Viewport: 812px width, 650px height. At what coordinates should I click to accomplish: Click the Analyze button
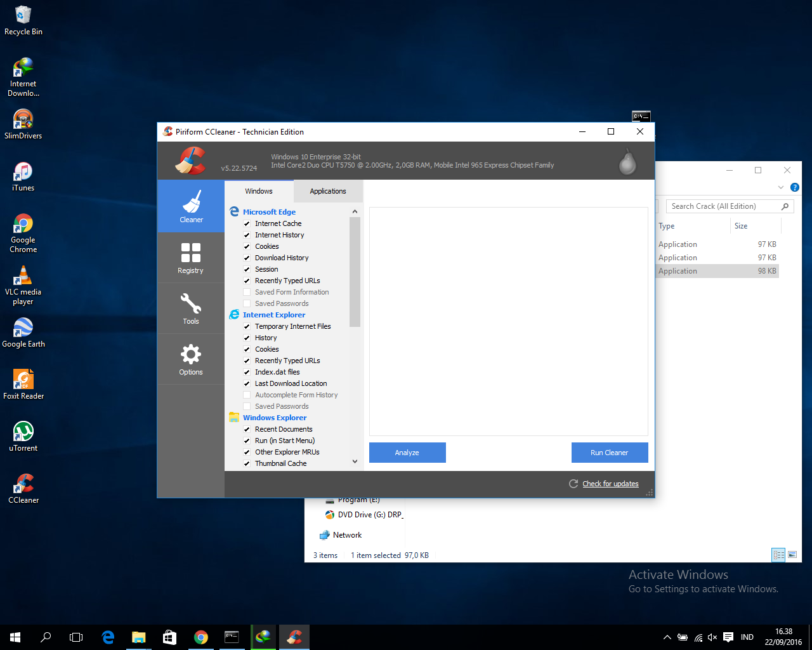(x=407, y=453)
